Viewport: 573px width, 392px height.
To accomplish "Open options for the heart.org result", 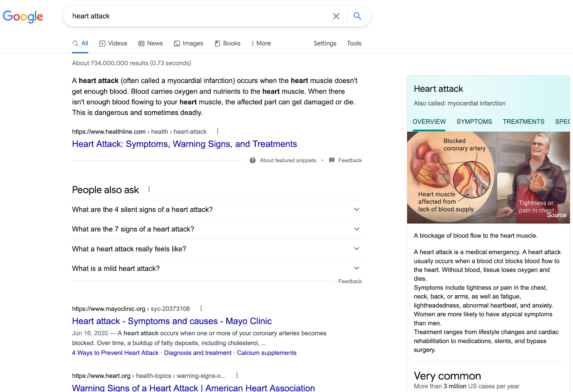I will click(237, 376).
